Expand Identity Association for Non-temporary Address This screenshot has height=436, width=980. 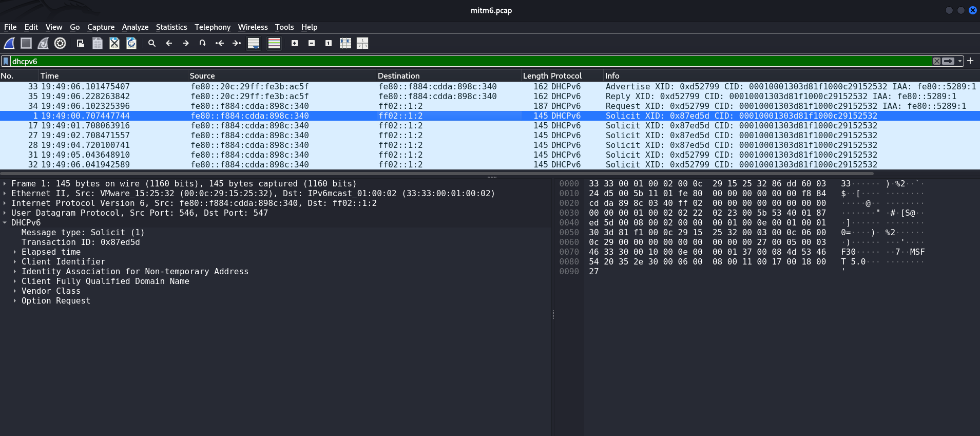point(14,272)
